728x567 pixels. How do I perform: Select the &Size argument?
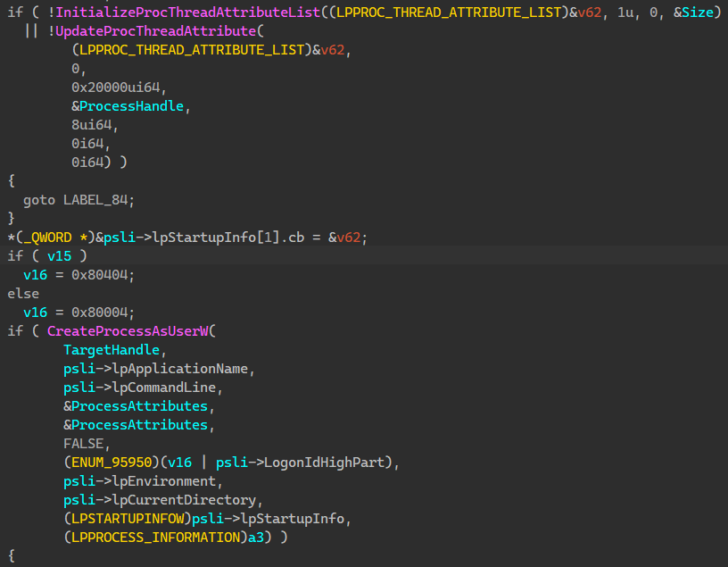[x=693, y=13]
